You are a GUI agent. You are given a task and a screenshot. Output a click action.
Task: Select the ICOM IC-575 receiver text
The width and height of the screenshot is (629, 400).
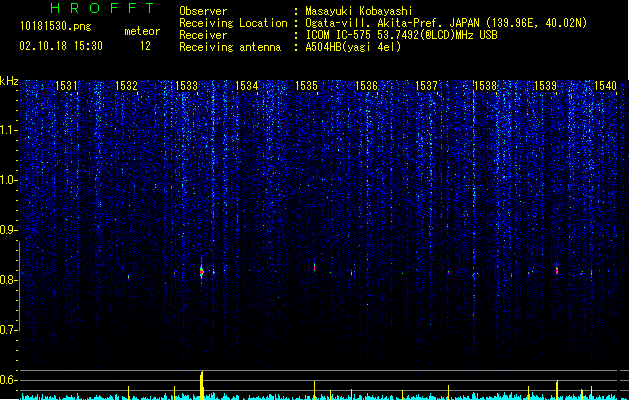(401, 35)
